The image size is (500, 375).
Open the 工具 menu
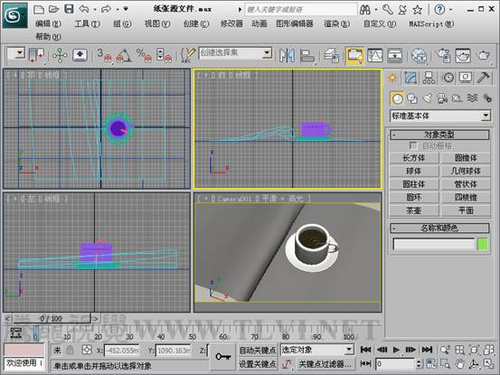pyautogui.click(x=87, y=24)
